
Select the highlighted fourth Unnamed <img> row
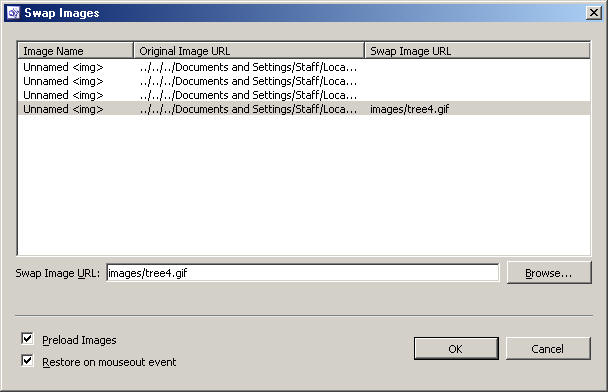(x=304, y=109)
